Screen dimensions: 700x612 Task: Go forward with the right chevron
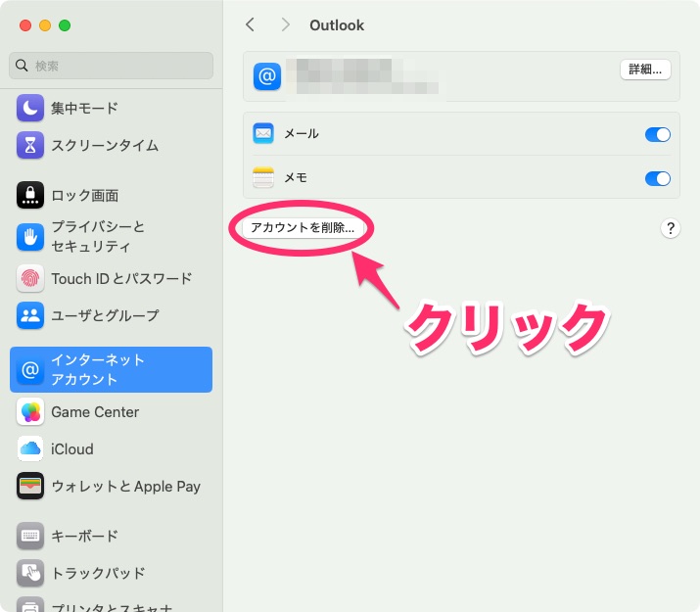pos(285,24)
